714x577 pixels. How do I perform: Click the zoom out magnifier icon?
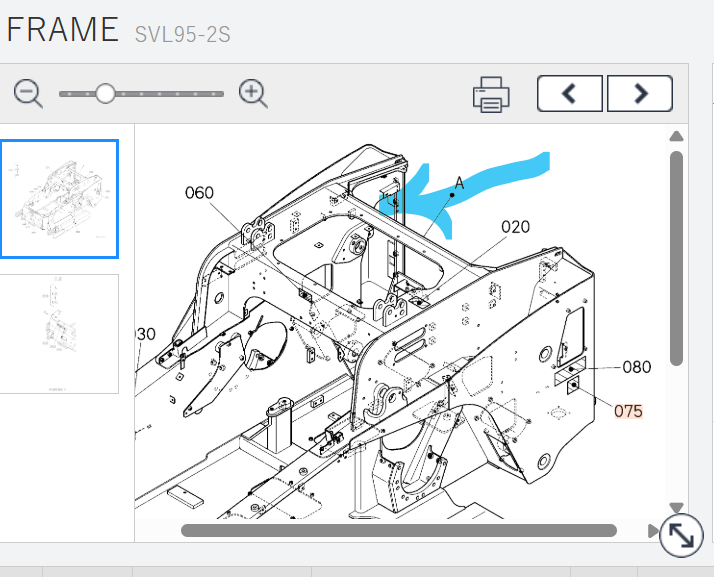28,94
